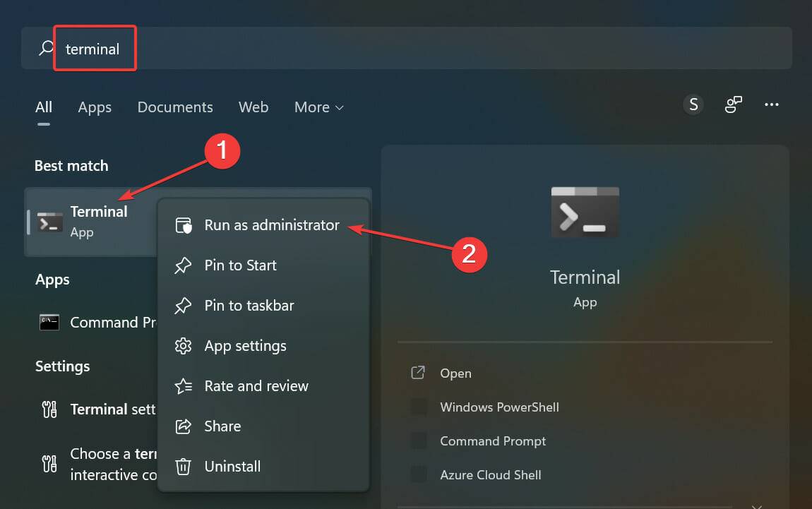Image resolution: width=812 pixels, height=509 pixels.
Task: Select the Web tab
Action: point(253,107)
